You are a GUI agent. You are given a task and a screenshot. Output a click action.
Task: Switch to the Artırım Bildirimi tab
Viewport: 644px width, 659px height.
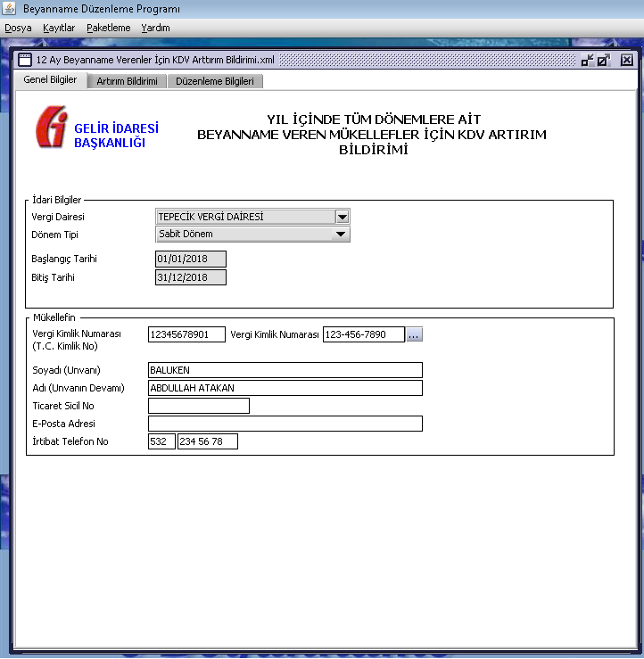point(127,81)
